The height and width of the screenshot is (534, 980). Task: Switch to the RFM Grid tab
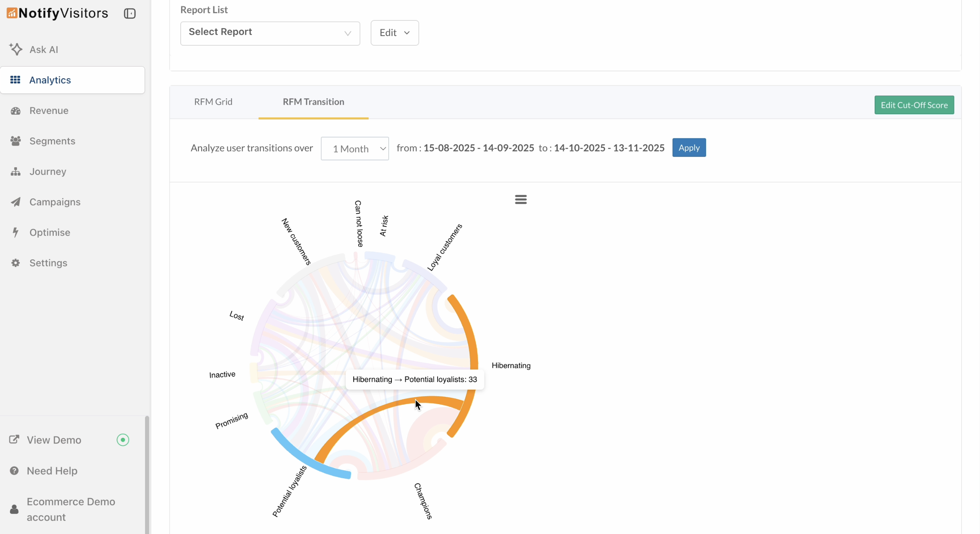click(x=213, y=102)
